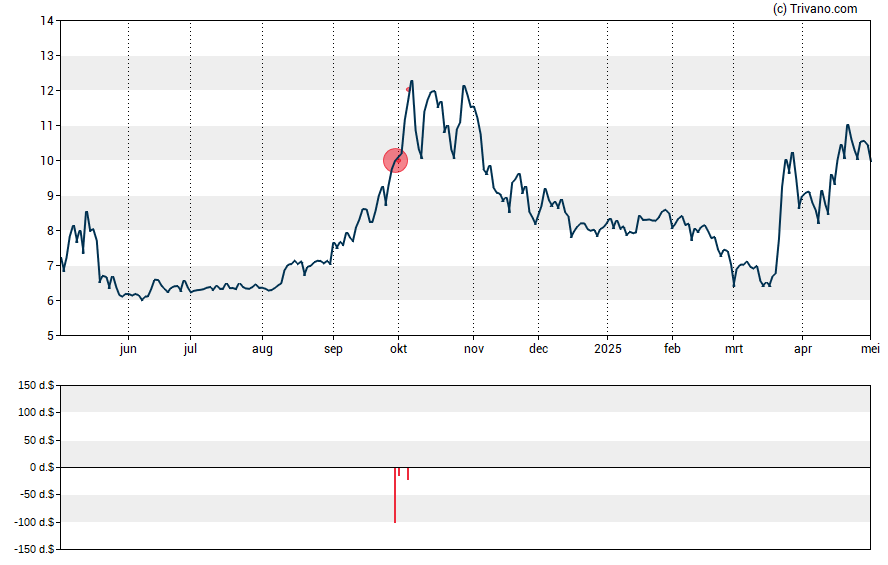The height and width of the screenshot is (565, 888).
Task: Click the '150 d.$' label on the lower chart
Action: pos(36,386)
